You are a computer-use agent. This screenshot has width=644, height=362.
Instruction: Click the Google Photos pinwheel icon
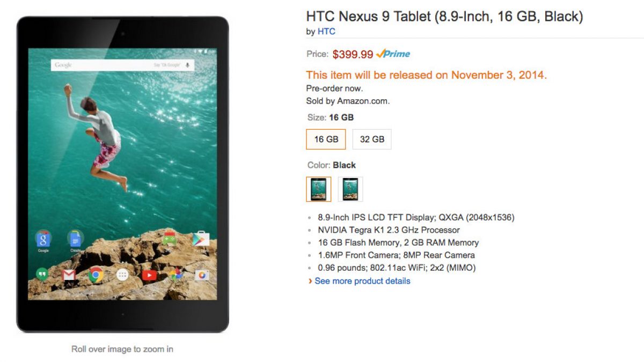175,275
